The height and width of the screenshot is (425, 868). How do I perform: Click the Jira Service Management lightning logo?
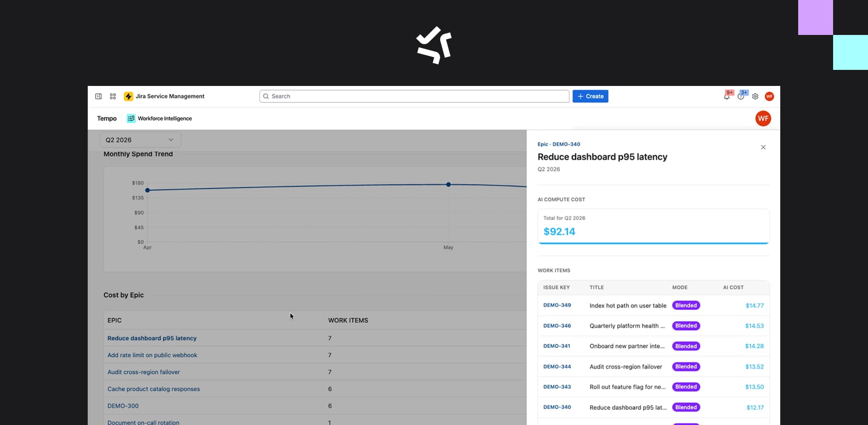(128, 96)
